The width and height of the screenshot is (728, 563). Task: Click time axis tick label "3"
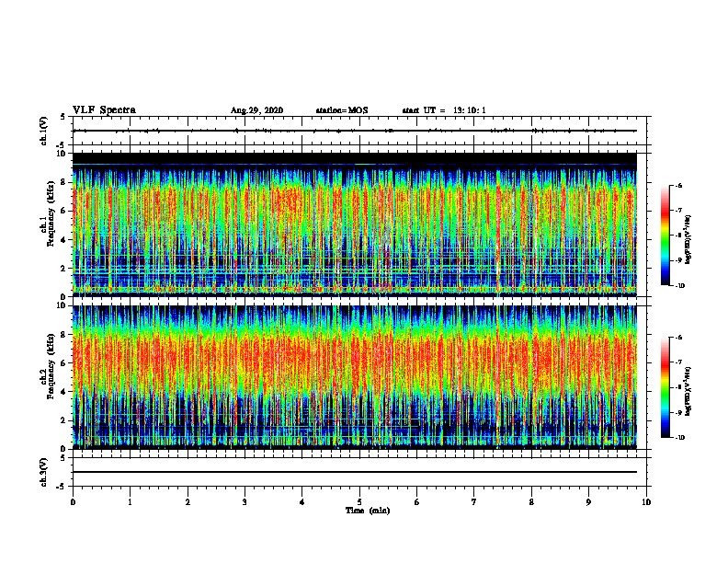pos(245,502)
